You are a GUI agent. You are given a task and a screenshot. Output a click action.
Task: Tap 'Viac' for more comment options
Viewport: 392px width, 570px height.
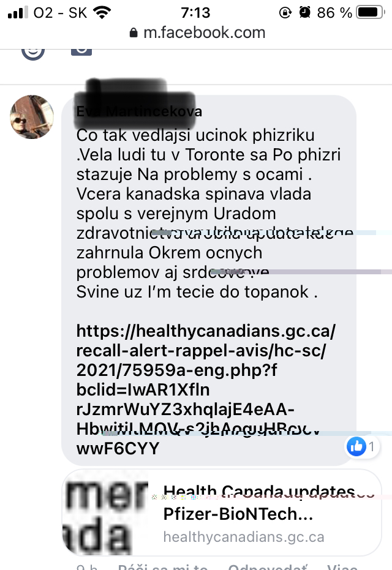pyautogui.click(x=342, y=567)
